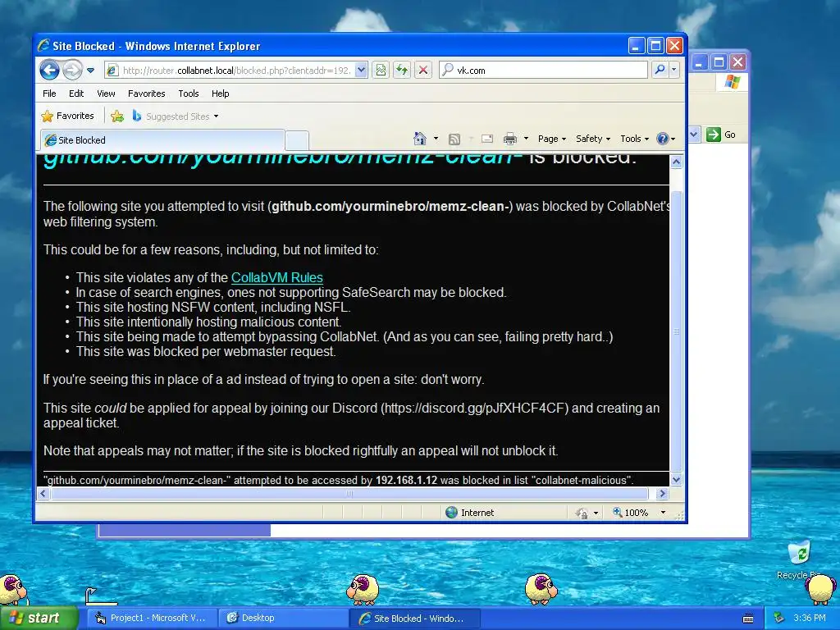
Task: Open the View menu
Action: (106, 94)
